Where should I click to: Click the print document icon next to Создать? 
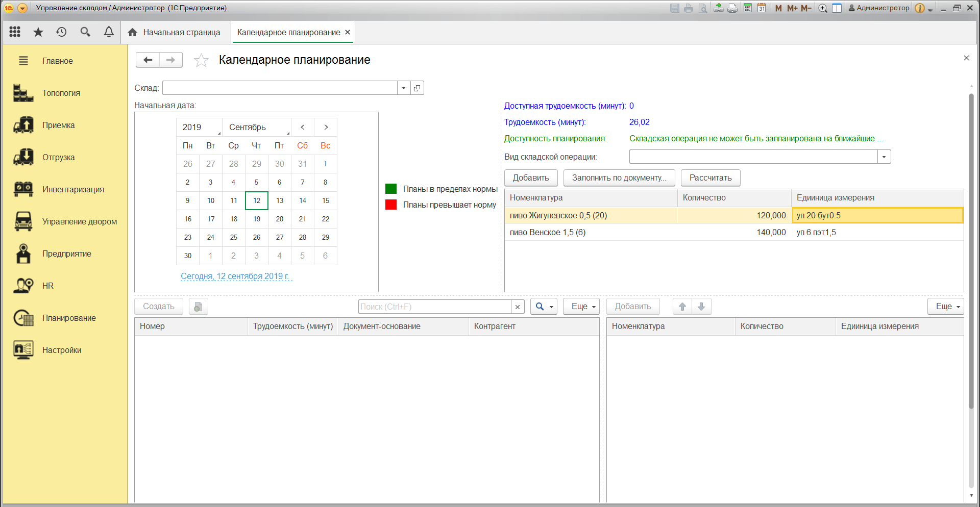pos(198,307)
